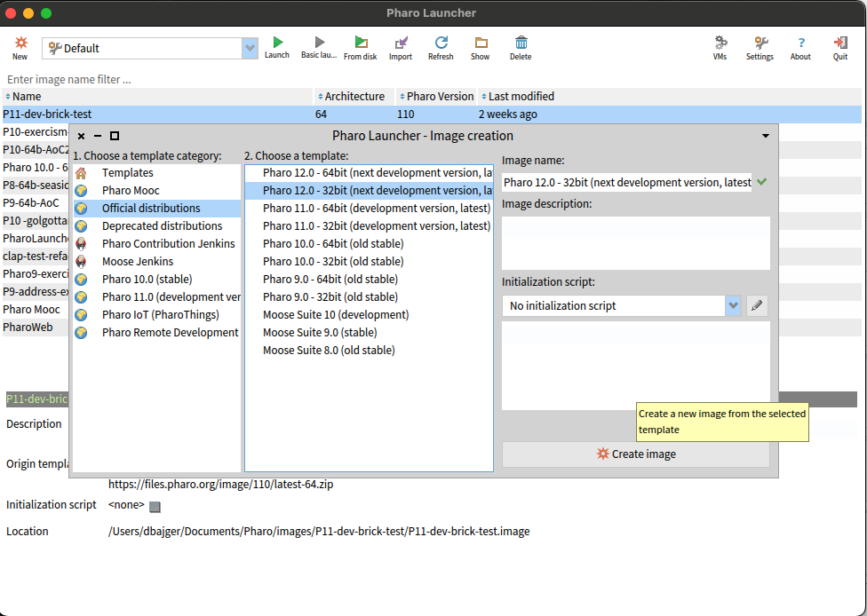This screenshot has height=616, width=867.
Task: Sort by the Pharo Version column header
Action: (435, 96)
